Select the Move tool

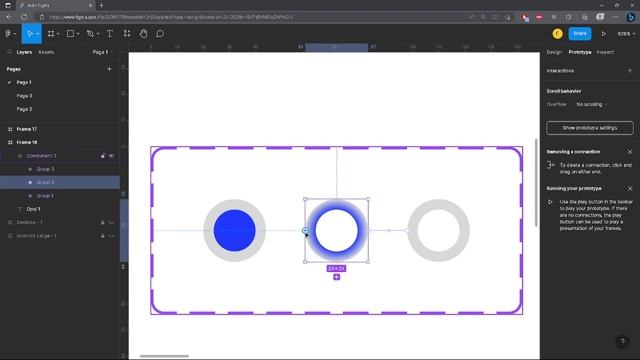pos(29,34)
